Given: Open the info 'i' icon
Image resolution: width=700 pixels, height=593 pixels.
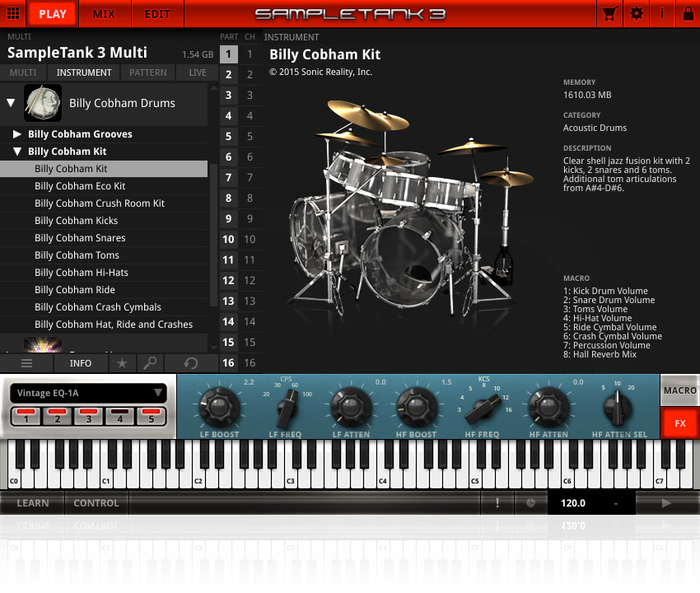Looking at the screenshot, I should [661, 14].
